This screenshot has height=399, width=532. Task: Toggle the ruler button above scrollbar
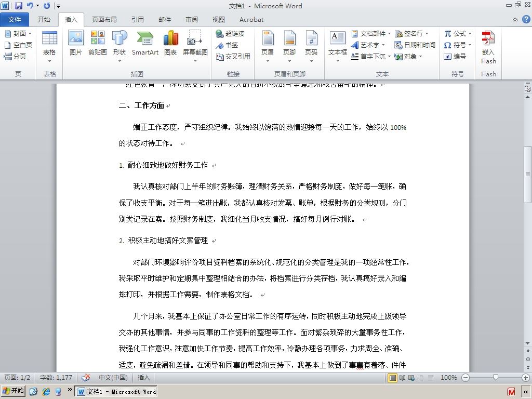(x=528, y=88)
